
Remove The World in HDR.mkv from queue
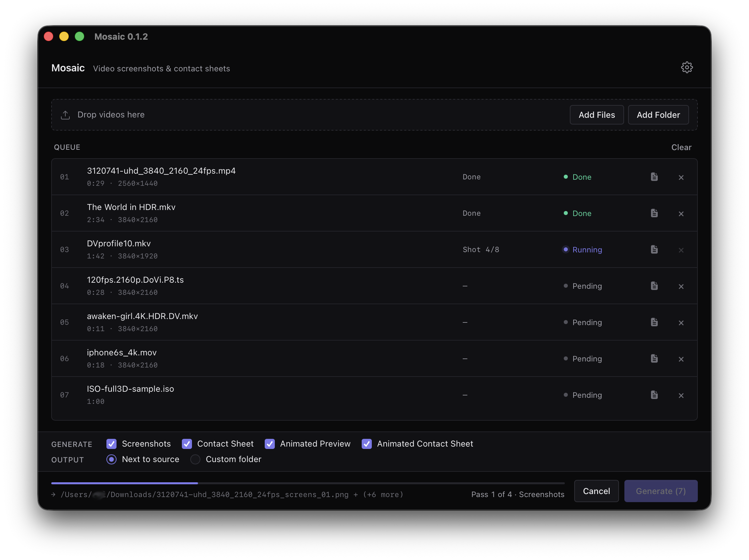pos(681,213)
